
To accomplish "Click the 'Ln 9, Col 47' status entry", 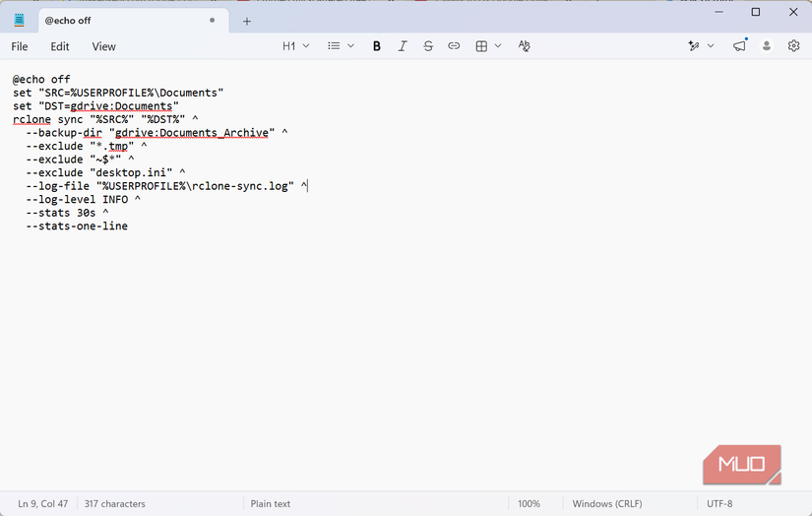I will (43, 503).
